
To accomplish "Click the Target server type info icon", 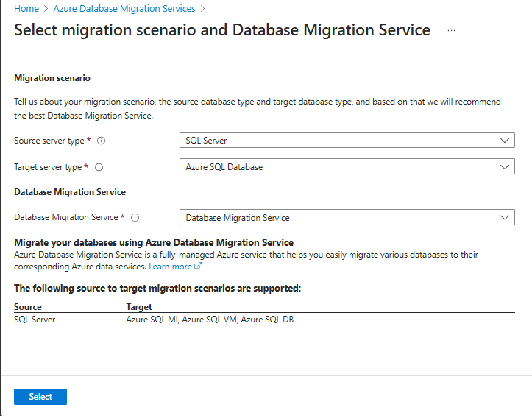I will coord(99,167).
